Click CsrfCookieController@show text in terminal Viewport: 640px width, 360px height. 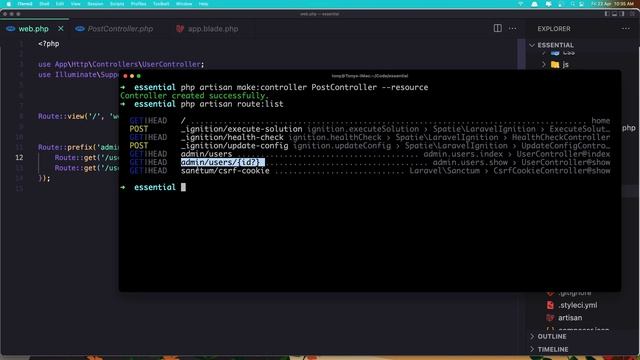pyautogui.click(x=552, y=171)
